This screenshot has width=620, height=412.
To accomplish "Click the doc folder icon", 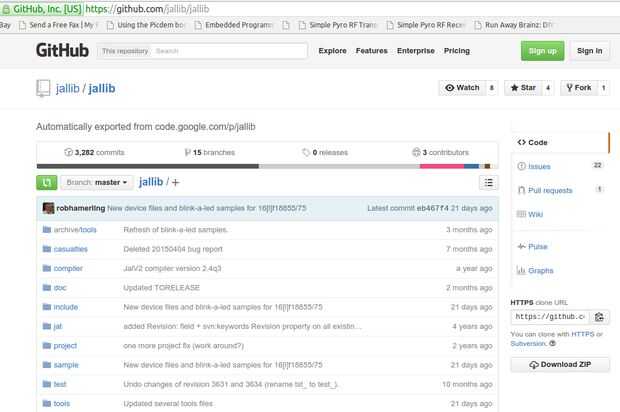I will (47, 287).
